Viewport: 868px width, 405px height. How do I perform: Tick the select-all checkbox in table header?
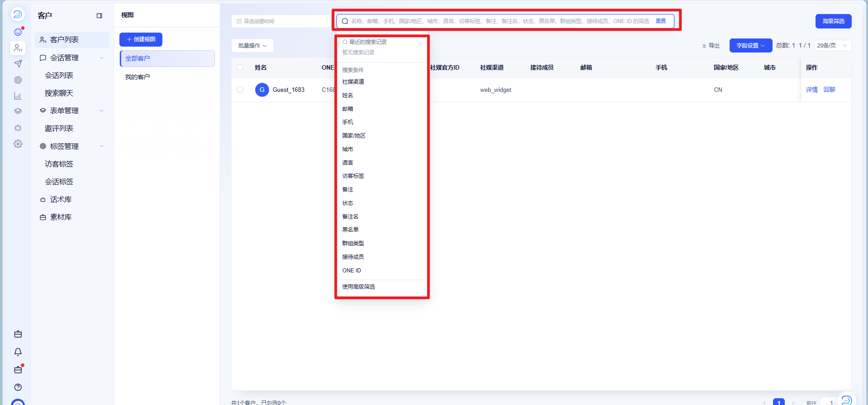(240, 67)
